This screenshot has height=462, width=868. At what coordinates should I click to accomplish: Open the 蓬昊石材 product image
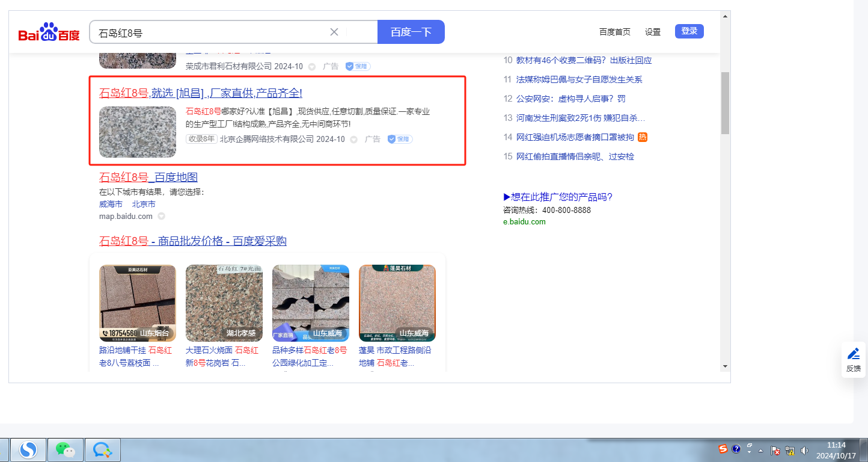click(397, 303)
